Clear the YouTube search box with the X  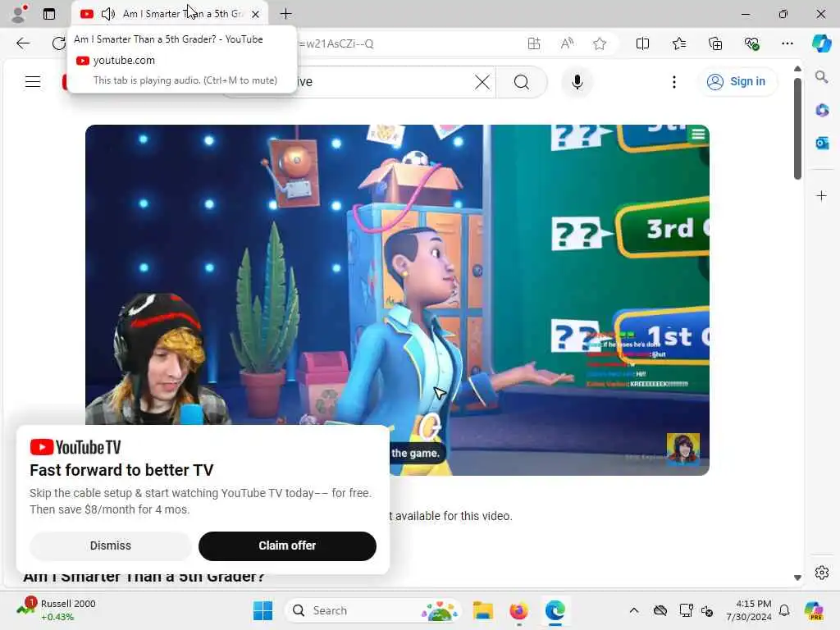(482, 82)
